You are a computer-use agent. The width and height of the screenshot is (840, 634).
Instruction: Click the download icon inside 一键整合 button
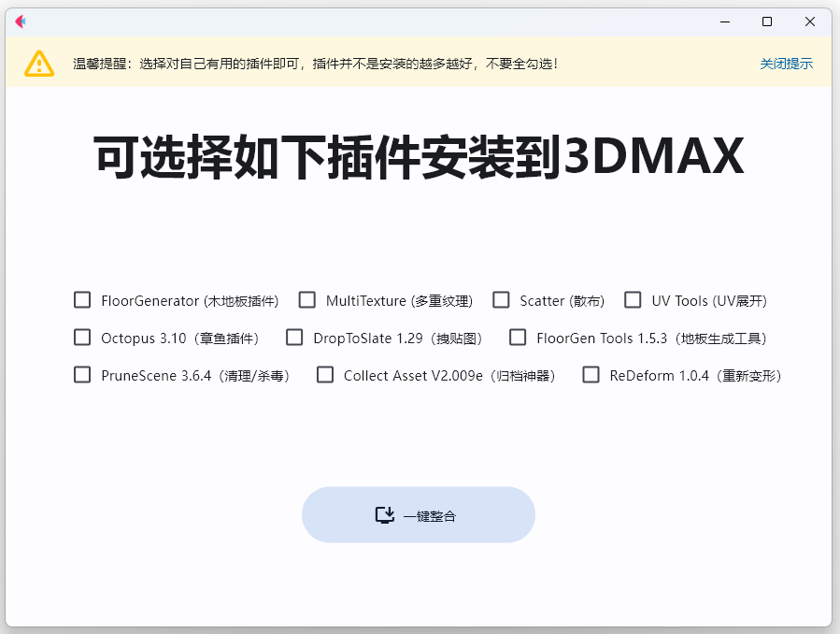point(385,514)
